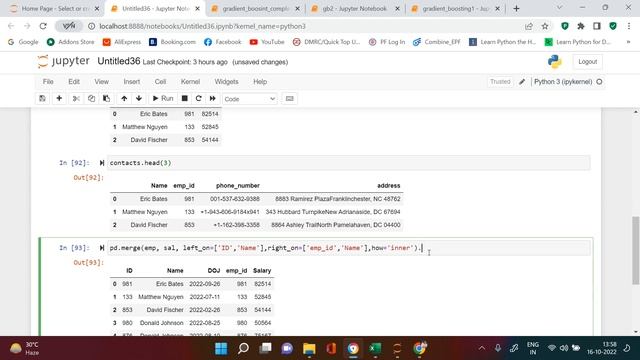Screen dimensions: 640x360
Task: Open Excel from taskbar
Action: click(375, 348)
